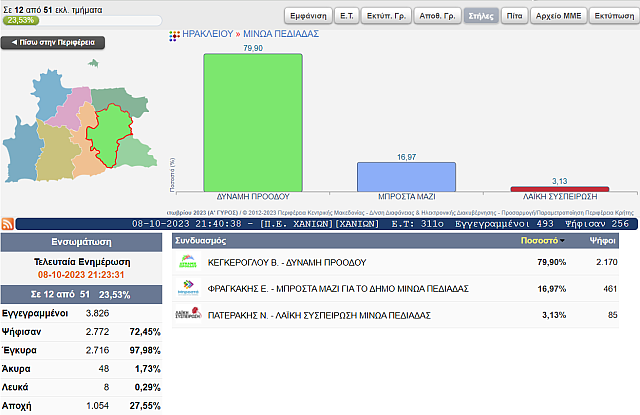The image size is (640, 415).
Task: Click the ΛΑΪΚΗ ΣΥΣΠΕΙΡΩΣΗ party logo
Action: [x=187, y=315]
